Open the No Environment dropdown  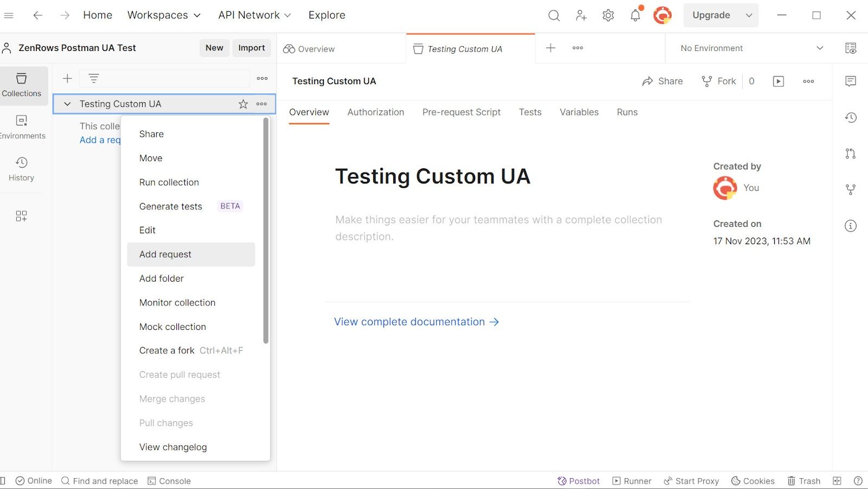(x=751, y=48)
